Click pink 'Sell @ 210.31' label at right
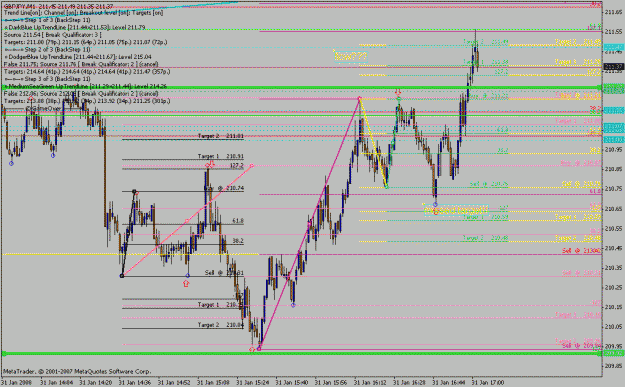The width and height of the screenshot is (625, 387). click(582, 273)
